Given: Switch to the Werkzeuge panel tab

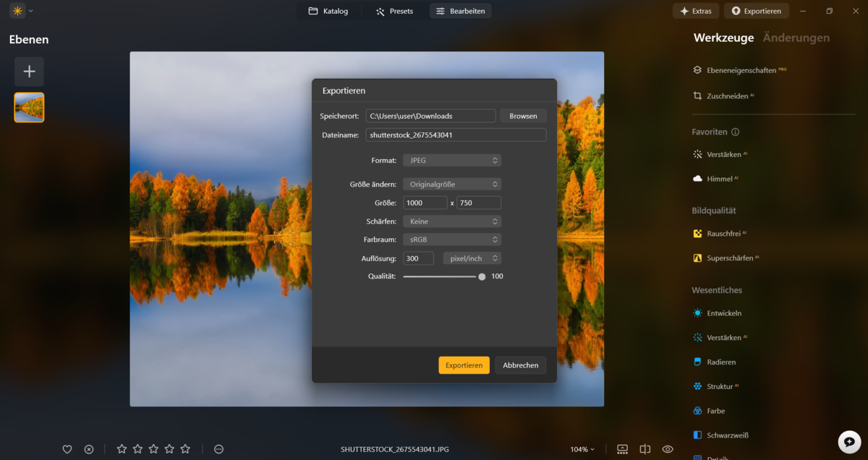Looking at the screenshot, I should coord(723,38).
